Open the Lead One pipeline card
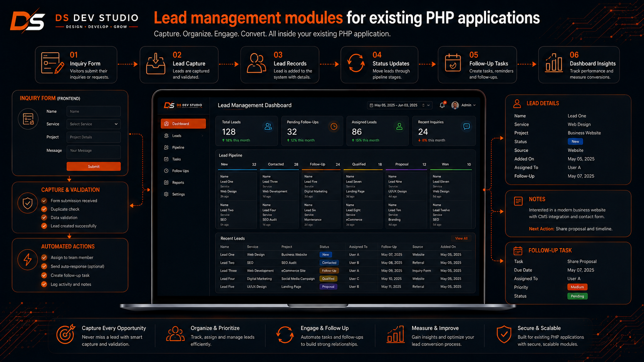 [x=237, y=186]
